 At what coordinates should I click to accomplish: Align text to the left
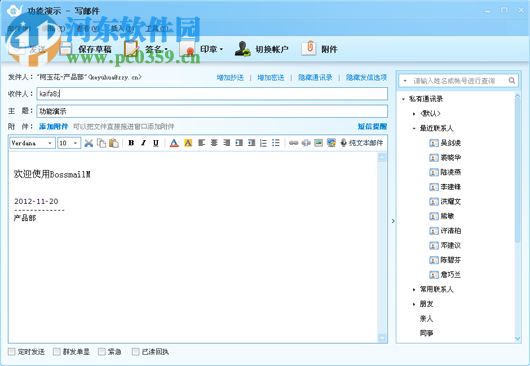(202, 143)
